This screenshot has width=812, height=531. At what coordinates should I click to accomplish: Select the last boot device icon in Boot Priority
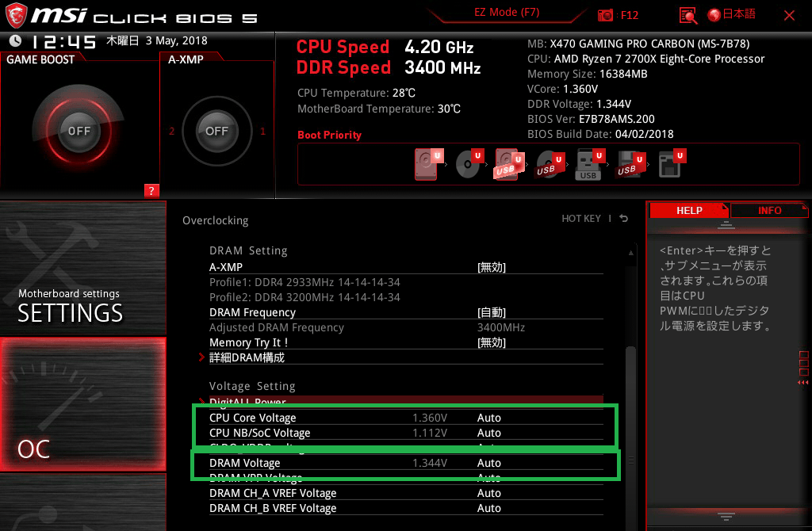click(x=672, y=163)
